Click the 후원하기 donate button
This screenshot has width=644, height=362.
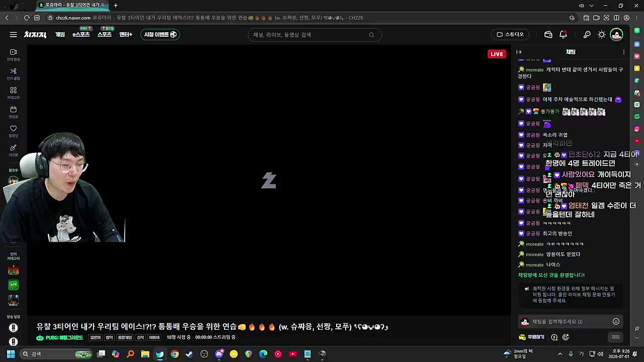point(532,337)
